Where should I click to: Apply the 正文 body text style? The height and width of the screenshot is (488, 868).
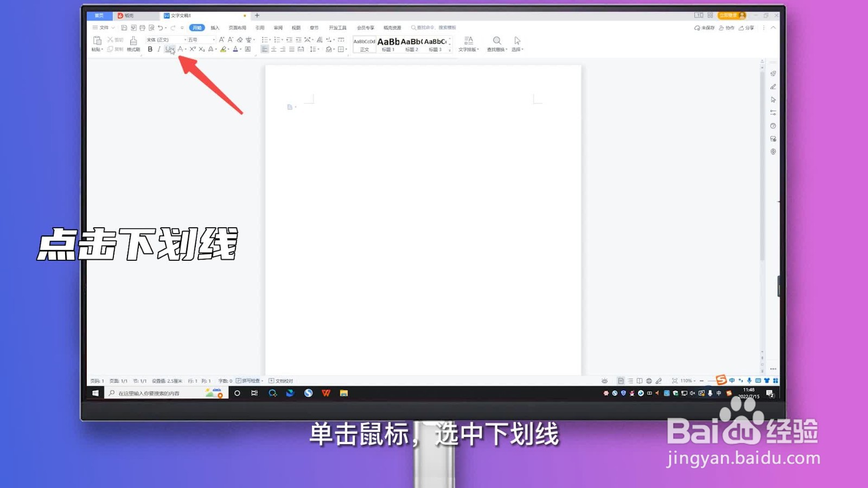(365, 45)
